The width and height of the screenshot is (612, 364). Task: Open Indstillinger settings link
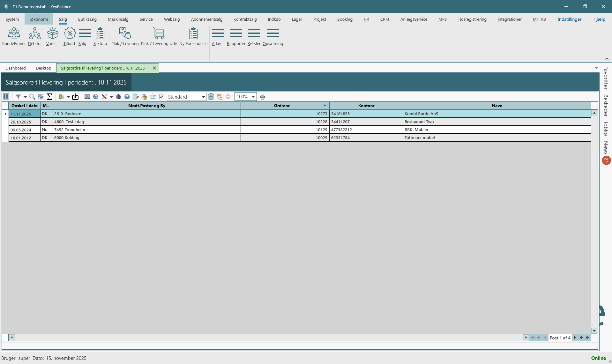569,19
